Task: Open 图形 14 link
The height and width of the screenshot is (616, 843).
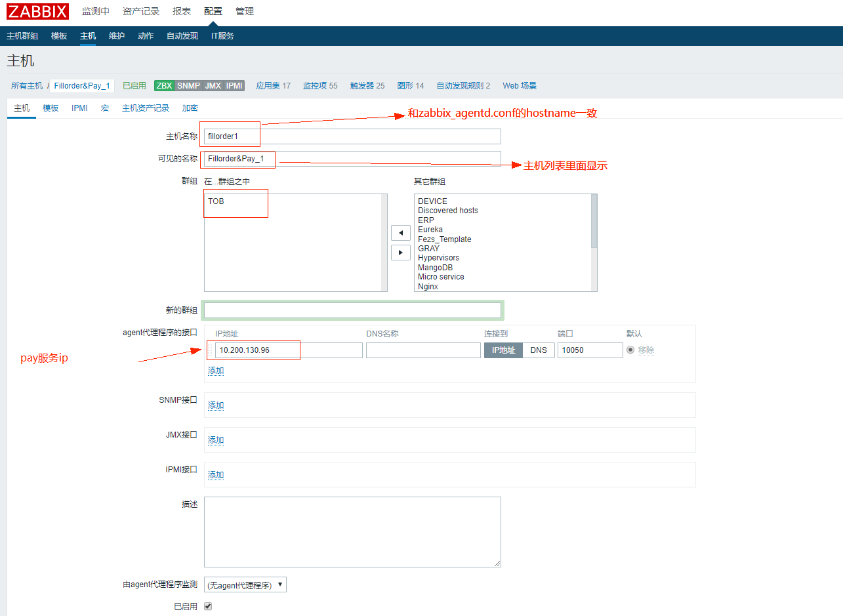Action: click(411, 86)
